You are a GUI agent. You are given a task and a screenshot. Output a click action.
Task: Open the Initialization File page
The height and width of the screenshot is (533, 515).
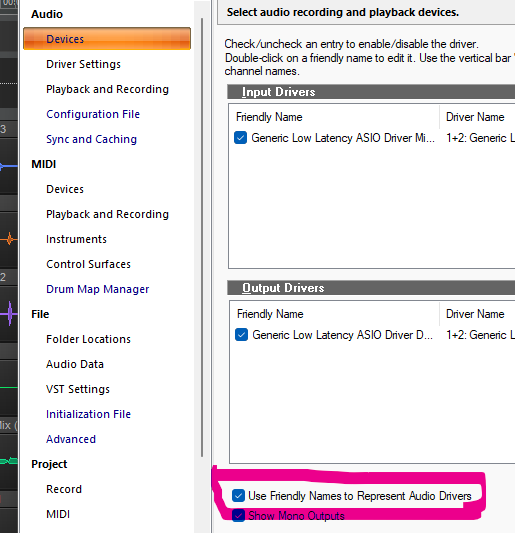coord(88,414)
